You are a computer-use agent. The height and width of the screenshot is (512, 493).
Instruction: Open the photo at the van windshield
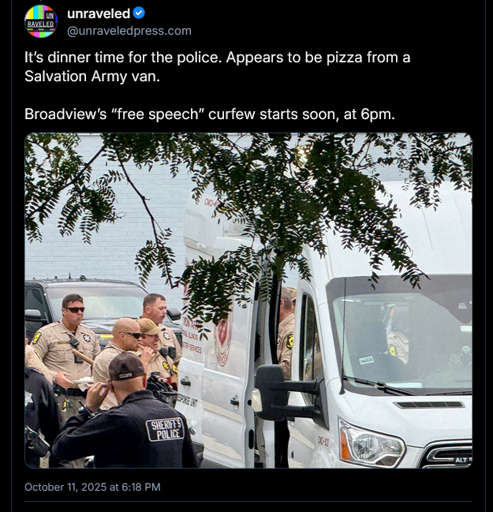[x=400, y=337]
